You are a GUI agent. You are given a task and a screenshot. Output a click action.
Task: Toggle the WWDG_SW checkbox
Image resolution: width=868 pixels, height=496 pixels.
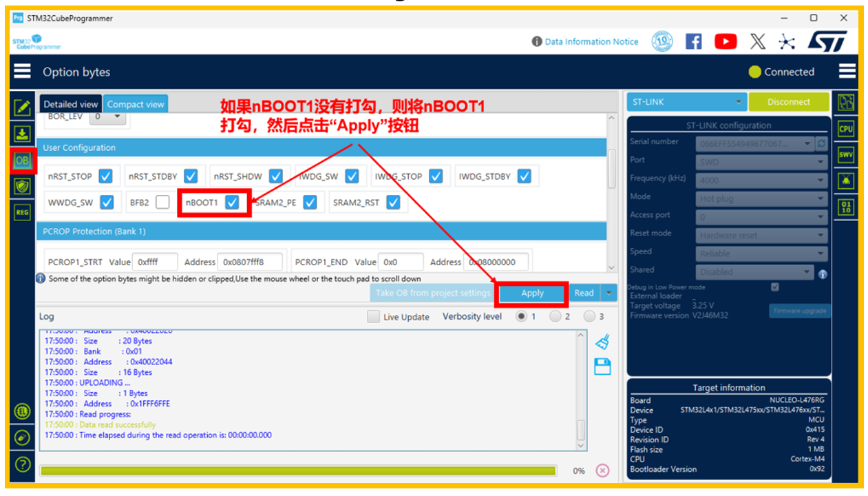[x=107, y=203]
